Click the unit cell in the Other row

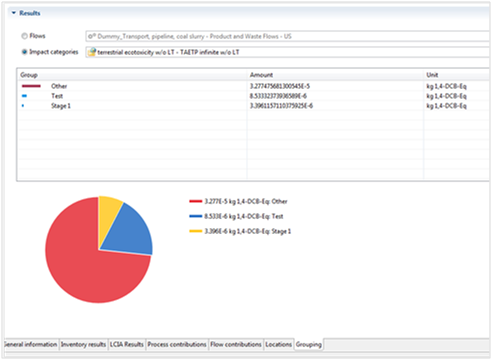[446, 86]
